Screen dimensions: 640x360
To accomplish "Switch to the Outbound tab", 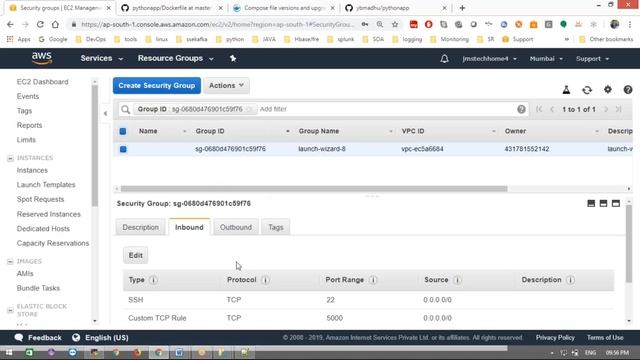I will (x=236, y=227).
